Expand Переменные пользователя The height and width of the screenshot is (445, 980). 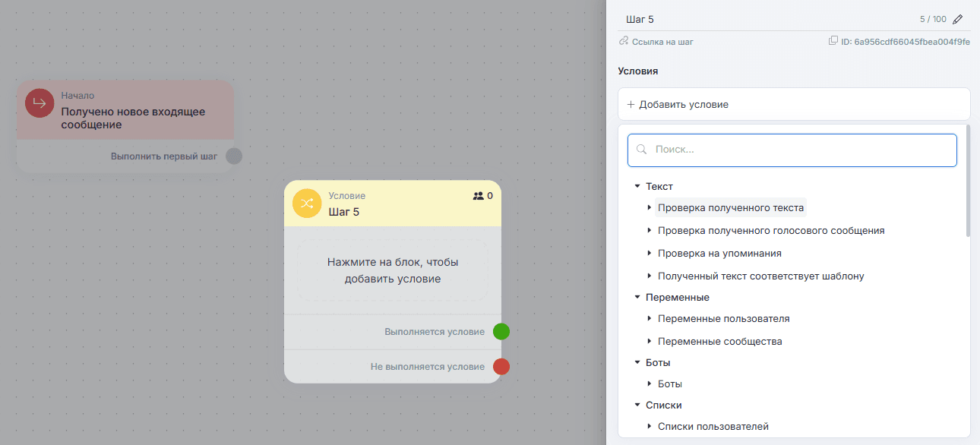click(x=650, y=318)
